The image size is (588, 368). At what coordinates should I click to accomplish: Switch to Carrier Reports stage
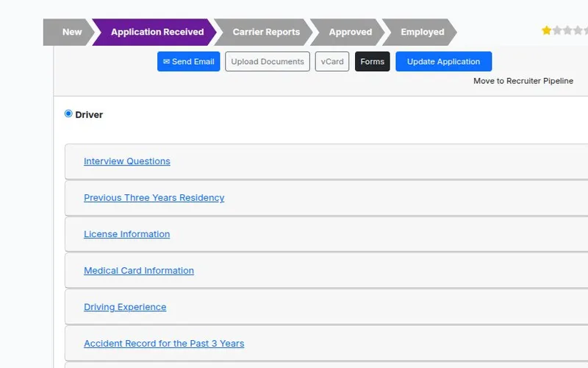(x=264, y=32)
